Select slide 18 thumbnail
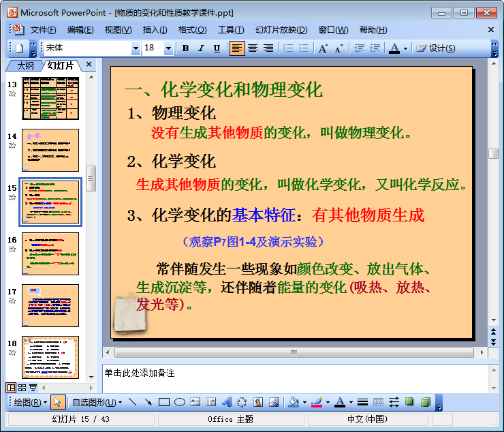Screen dimensions: 504x432 click(x=50, y=357)
